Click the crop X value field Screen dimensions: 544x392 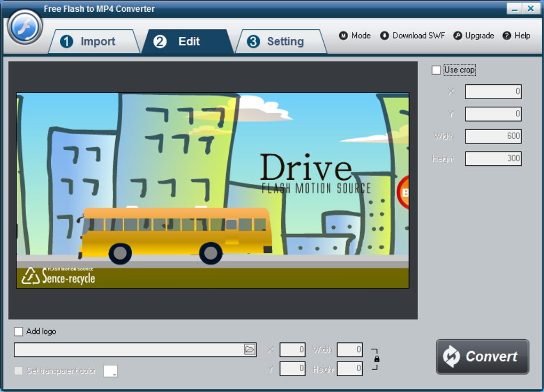coord(493,92)
